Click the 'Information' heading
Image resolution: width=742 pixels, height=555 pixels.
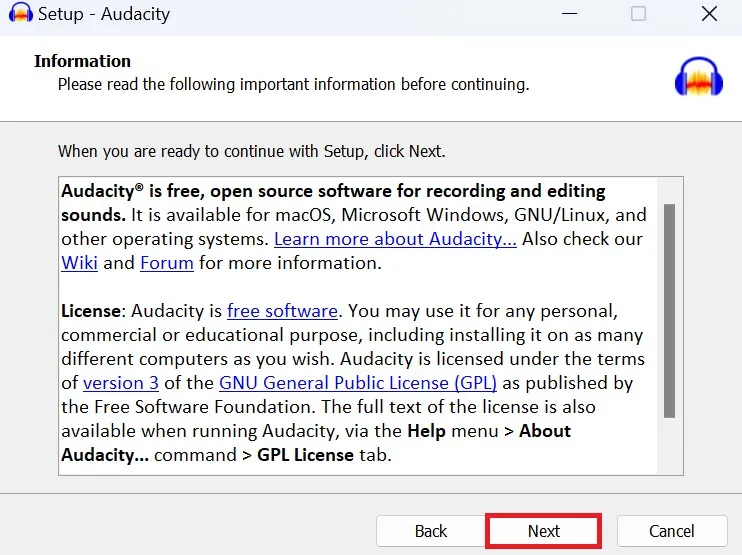click(x=82, y=61)
